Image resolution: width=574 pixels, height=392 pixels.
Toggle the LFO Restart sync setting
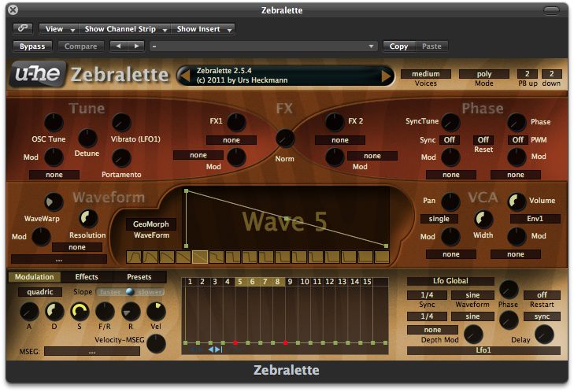click(542, 316)
